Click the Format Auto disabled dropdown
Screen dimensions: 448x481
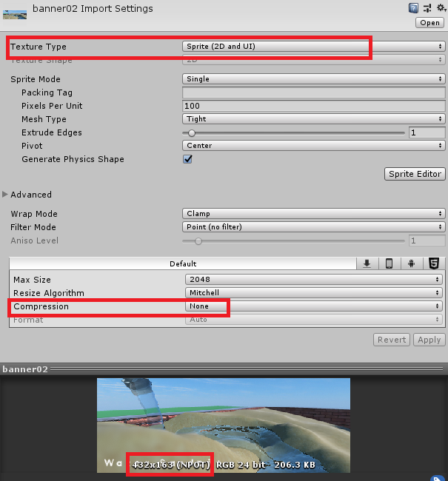pos(313,320)
